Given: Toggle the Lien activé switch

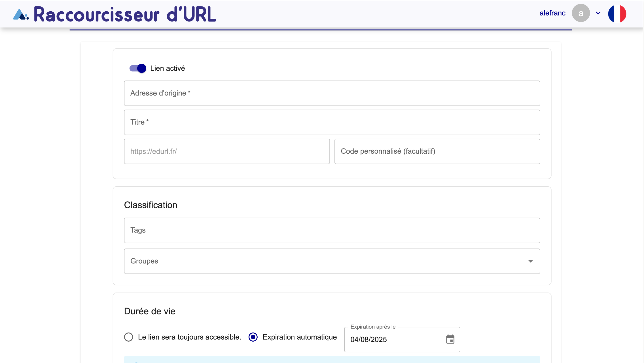Looking at the screenshot, I should tap(138, 68).
